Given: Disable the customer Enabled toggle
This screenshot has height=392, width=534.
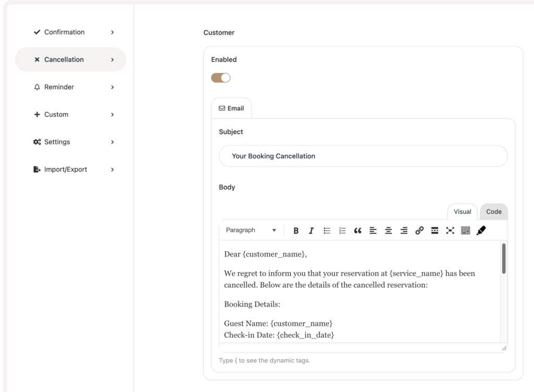Looking at the screenshot, I should click(x=221, y=78).
